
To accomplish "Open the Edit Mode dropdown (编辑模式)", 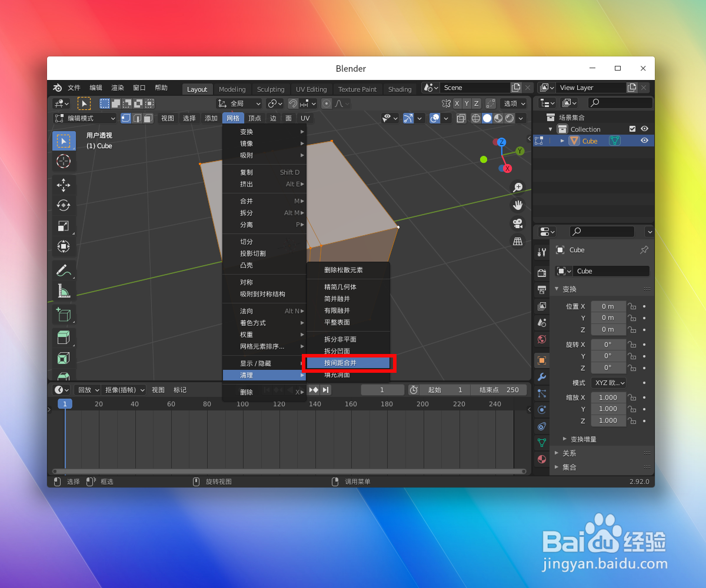I will coord(85,118).
